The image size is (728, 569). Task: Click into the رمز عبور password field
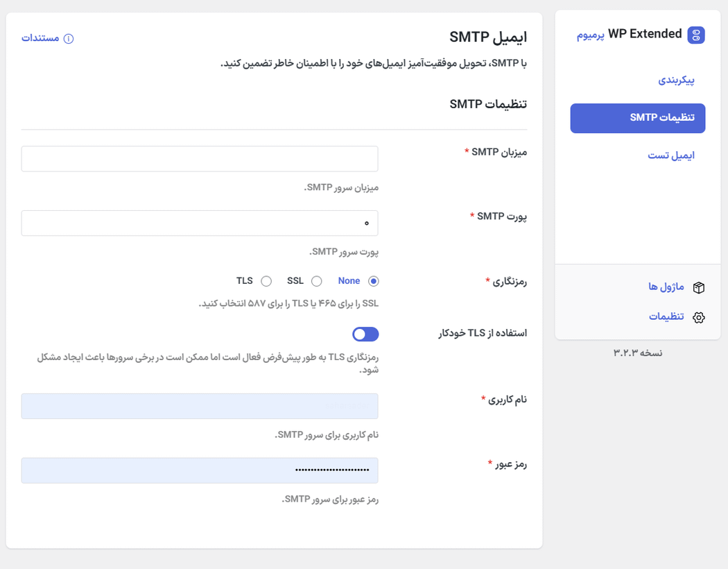pos(200,470)
